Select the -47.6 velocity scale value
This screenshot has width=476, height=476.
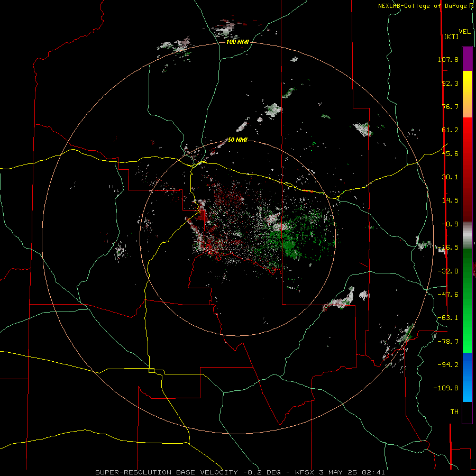pos(448,295)
